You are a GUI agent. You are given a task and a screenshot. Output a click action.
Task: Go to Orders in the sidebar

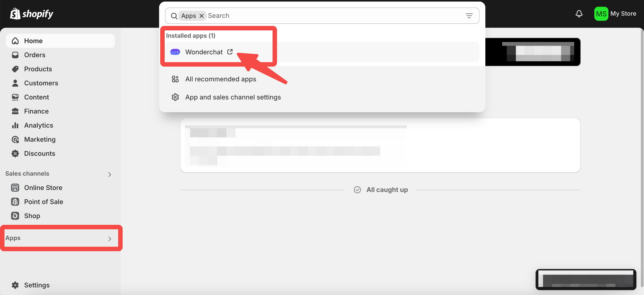[34, 55]
